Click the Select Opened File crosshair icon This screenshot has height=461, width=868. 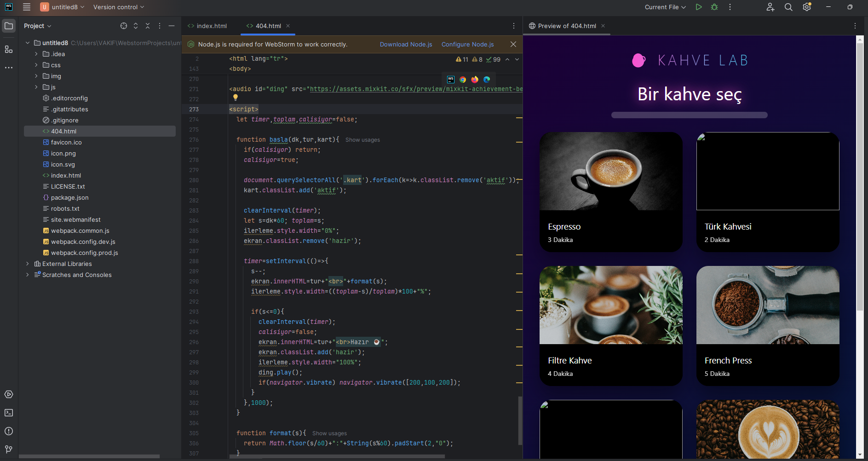(x=124, y=26)
